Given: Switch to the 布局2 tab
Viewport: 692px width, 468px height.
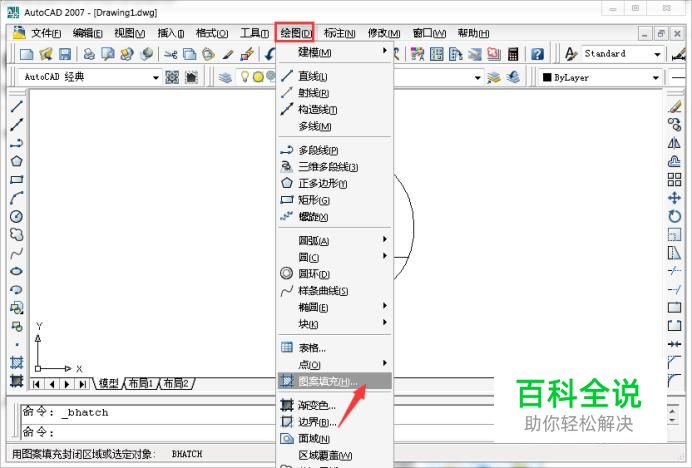Looking at the screenshot, I should 176,383.
